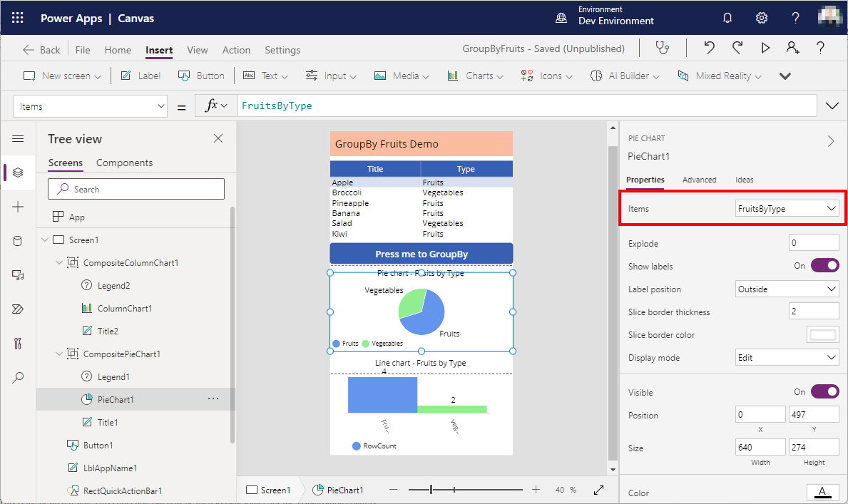Image resolution: width=848 pixels, height=504 pixels.
Task: Toggle the Visible switch off
Action: pos(824,392)
